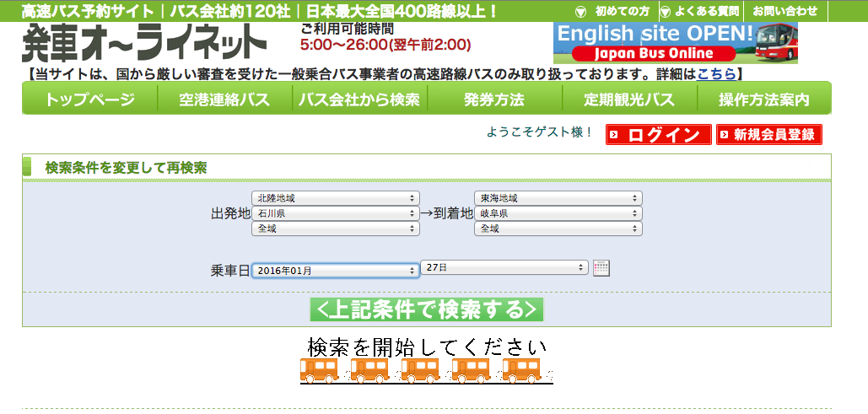Viewport: 868px width, 414px height.
Task: Expand the departure region dropdown showing 北陸地域
Action: coord(336,198)
